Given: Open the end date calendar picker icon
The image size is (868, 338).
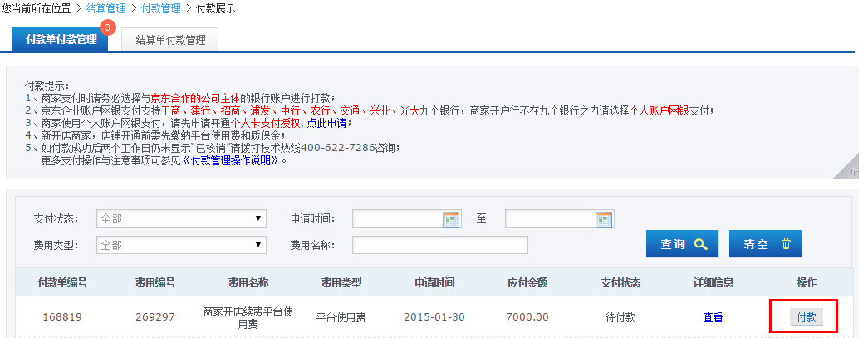Looking at the screenshot, I should click(604, 218).
